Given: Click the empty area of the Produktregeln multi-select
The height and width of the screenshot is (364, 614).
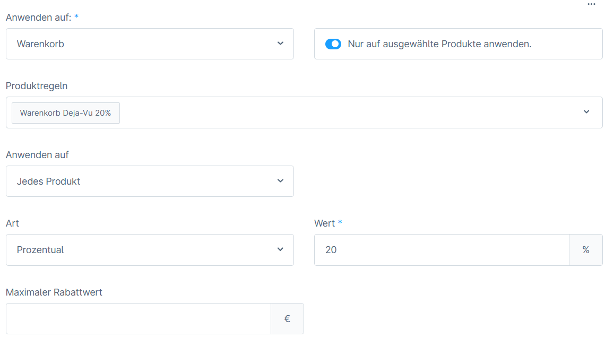Looking at the screenshot, I should point(345,112).
